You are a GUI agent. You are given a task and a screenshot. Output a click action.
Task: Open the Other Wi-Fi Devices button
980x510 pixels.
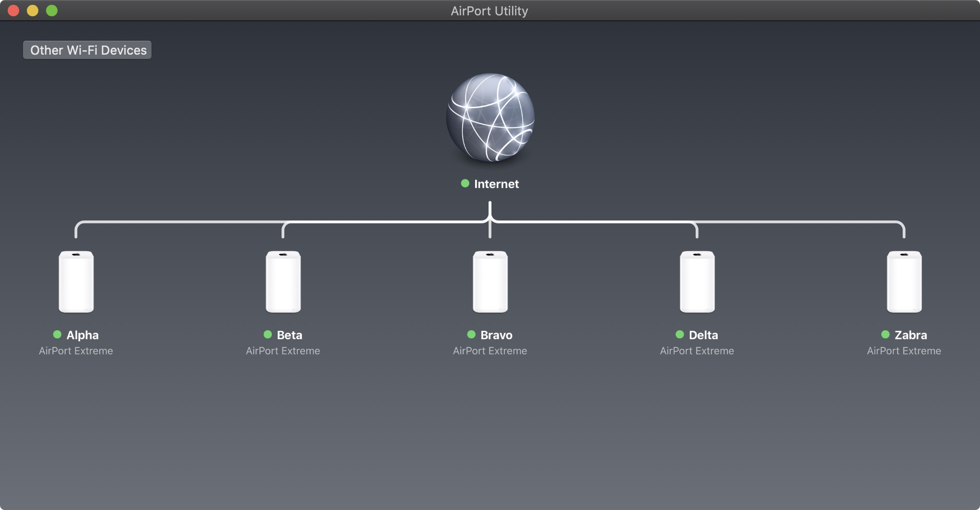pyautogui.click(x=88, y=50)
